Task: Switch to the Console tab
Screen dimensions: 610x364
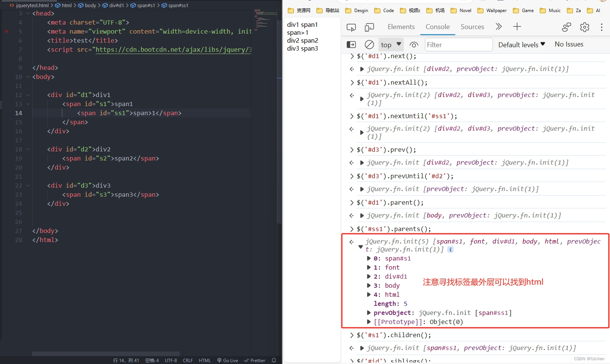Action: tap(437, 27)
